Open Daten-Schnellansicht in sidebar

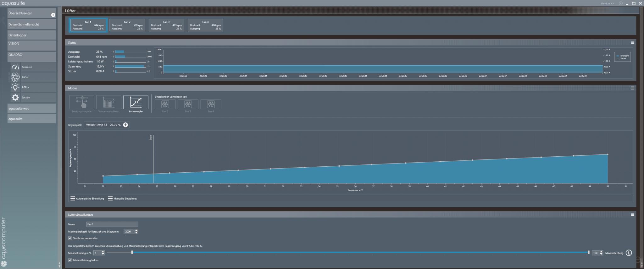(x=32, y=24)
